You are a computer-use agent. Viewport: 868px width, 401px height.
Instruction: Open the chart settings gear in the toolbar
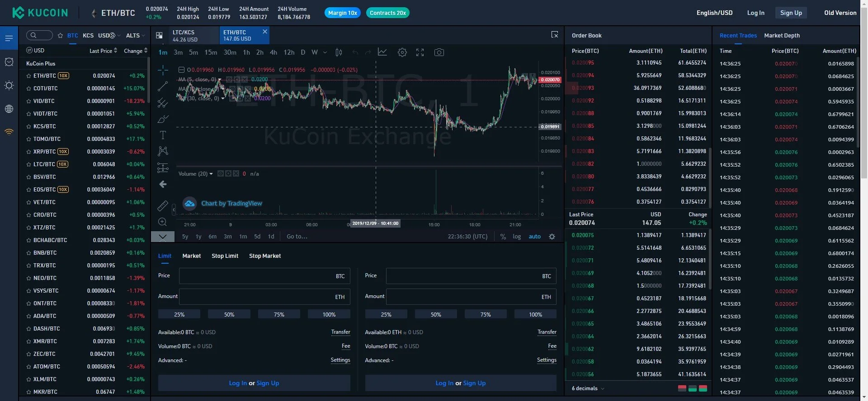[402, 52]
